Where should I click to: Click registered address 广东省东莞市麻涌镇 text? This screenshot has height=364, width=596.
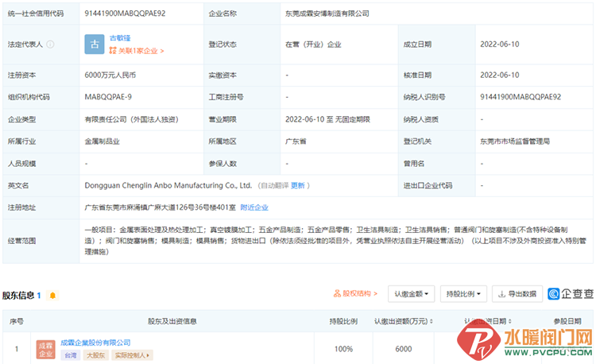click(160, 207)
